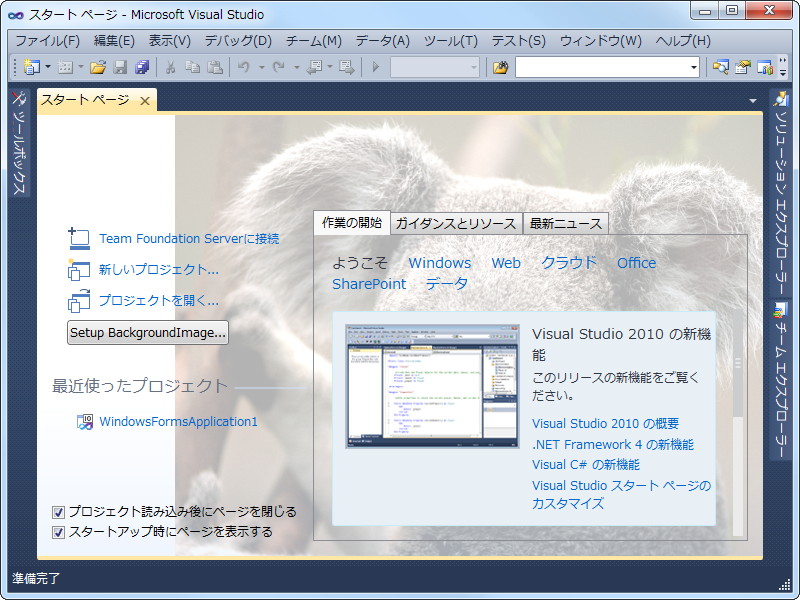Open the Start Page tab options dropdown arrow
The width and height of the screenshot is (800, 600).
[x=753, y=100]
